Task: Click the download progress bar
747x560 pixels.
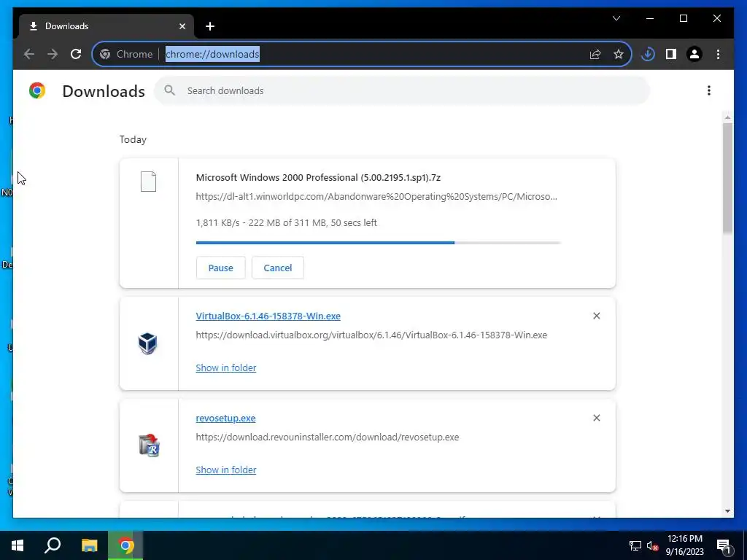Action: pyautogui.click(x=379, y=242)
